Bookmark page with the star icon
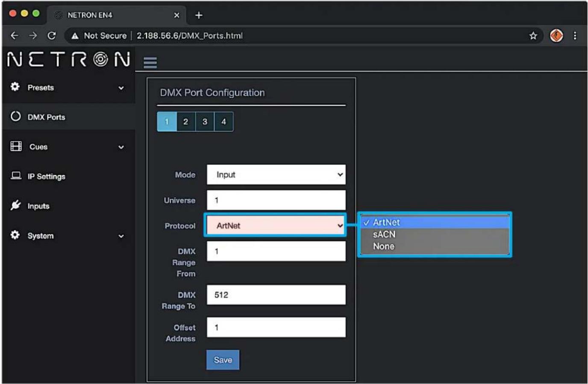Screen dimensions: 588x384 pyautogui.click(x=533, y=35)
